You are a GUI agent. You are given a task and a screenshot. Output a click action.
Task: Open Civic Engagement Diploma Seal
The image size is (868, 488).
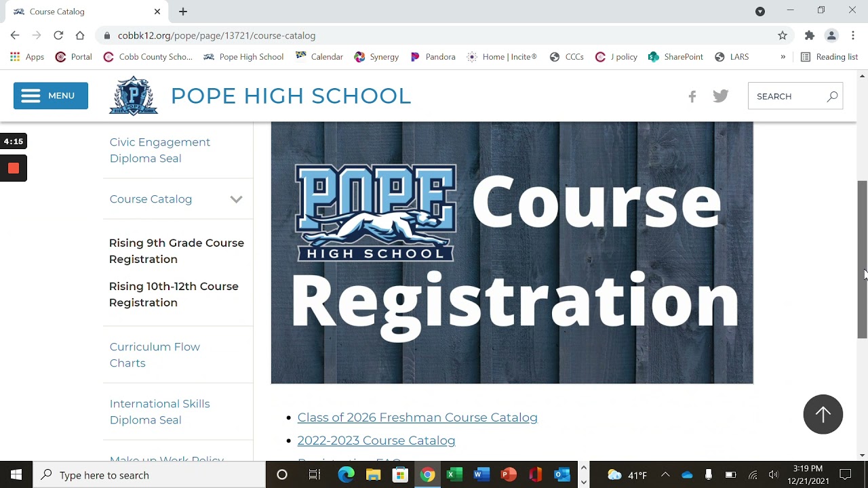pyautogui.click(x=160, y=150)
